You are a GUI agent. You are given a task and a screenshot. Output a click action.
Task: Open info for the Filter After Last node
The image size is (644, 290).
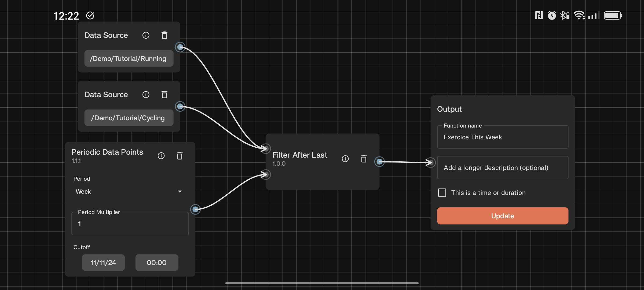[x=345, y=159]
